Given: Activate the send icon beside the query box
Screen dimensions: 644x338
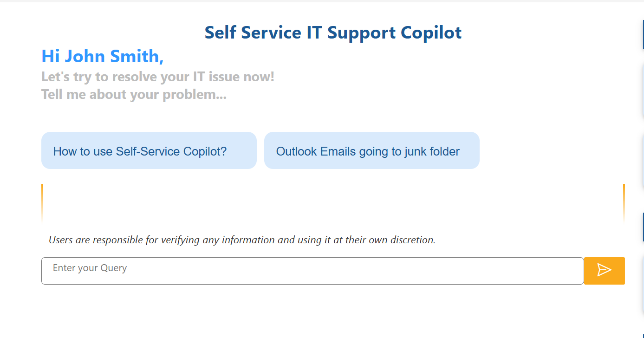Looking at the screenshot, I should click(604, 271).
